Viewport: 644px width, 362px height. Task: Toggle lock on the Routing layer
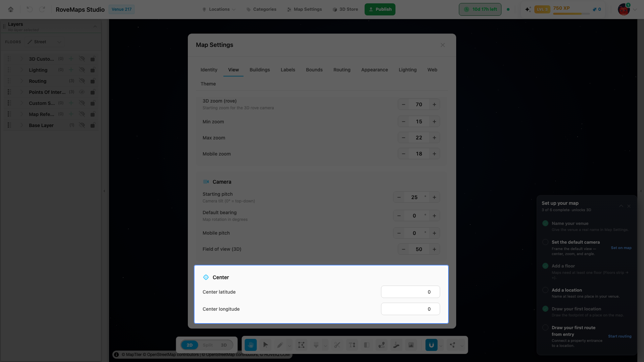click(93, 81)
